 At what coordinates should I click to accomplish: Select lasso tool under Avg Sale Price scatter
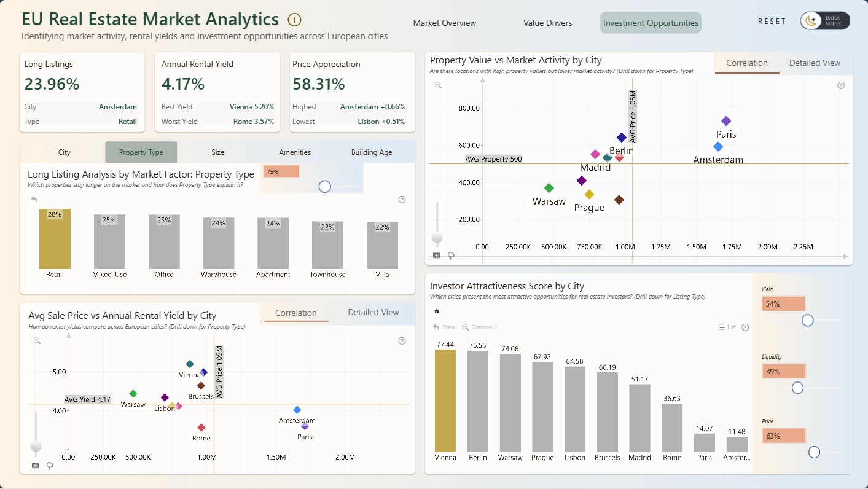50,465
